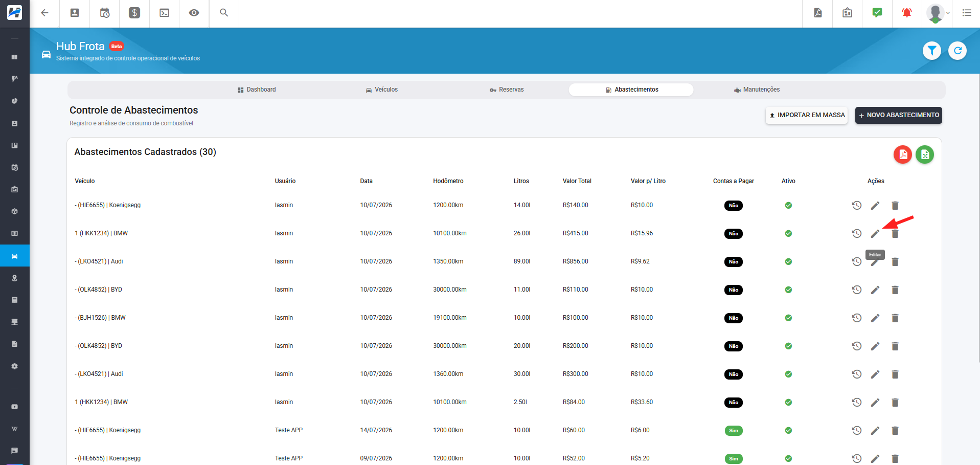
Task: Open the list menu icon at top-right corner
Action: pos(967,13)
